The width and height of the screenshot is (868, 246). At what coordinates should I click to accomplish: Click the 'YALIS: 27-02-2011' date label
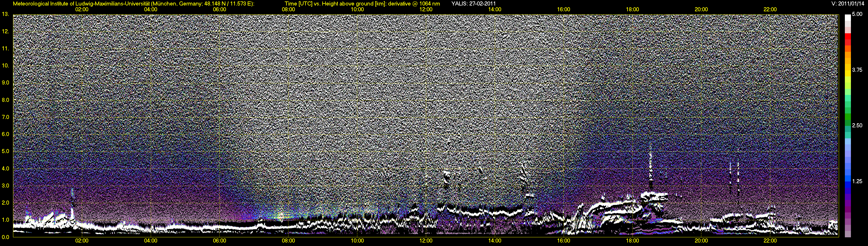click(x=473, y=4)
